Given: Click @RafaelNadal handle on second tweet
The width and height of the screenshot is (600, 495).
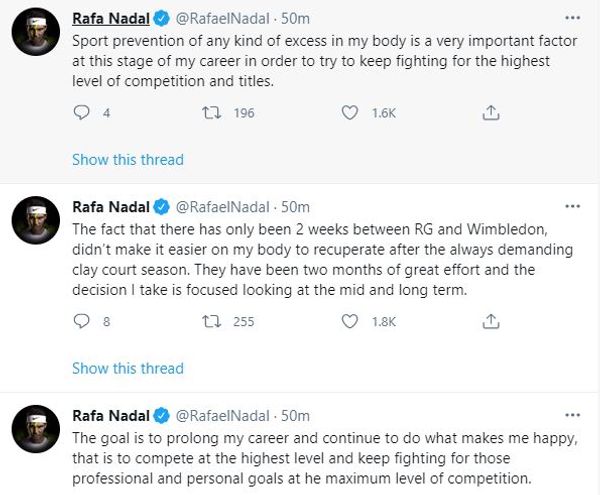Looking at the screenshot, I should 222,207.
